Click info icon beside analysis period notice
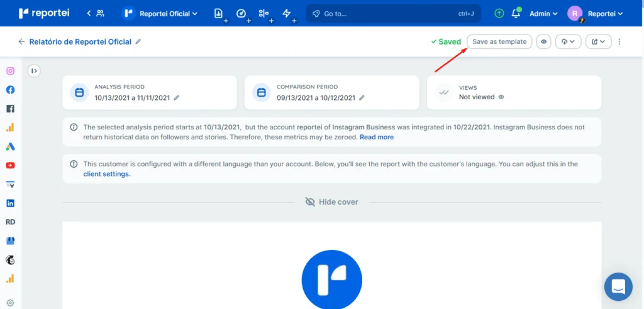 74,127
